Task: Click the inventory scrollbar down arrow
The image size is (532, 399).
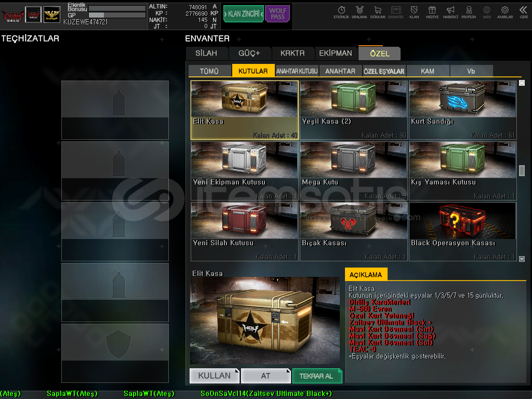Action: [522, 259]
